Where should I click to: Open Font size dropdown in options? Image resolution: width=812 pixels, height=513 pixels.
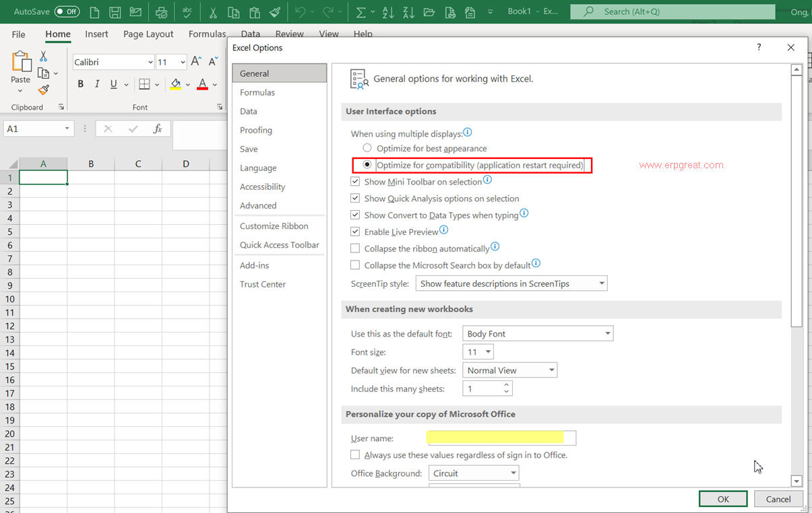click(478, 352)
